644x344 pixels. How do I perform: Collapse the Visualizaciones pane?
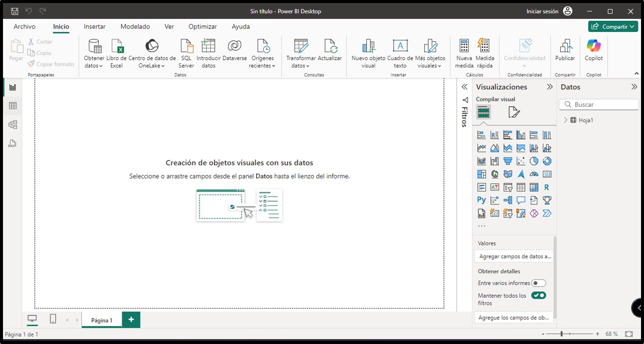tap(550, 87)
